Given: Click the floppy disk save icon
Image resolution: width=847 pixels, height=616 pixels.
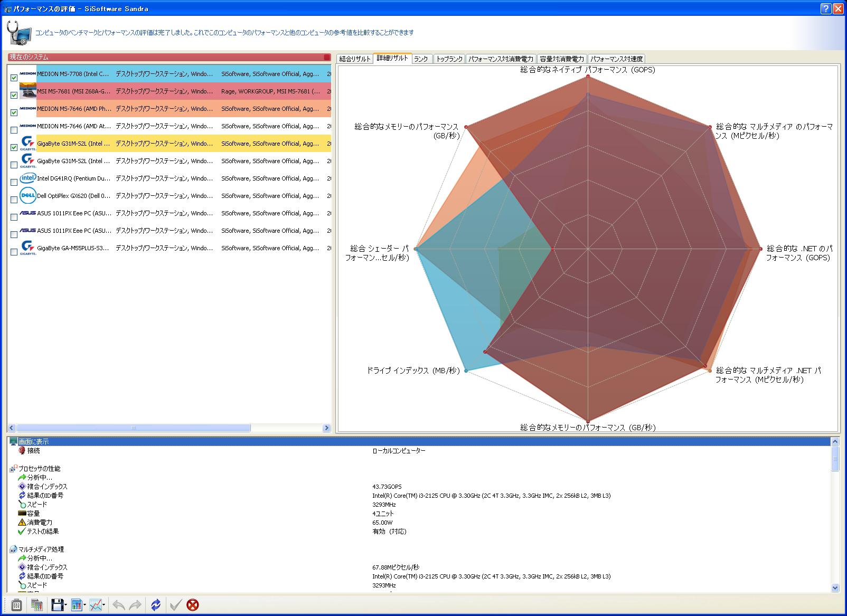Looking at the screenshot, I should tap(57, 605).
